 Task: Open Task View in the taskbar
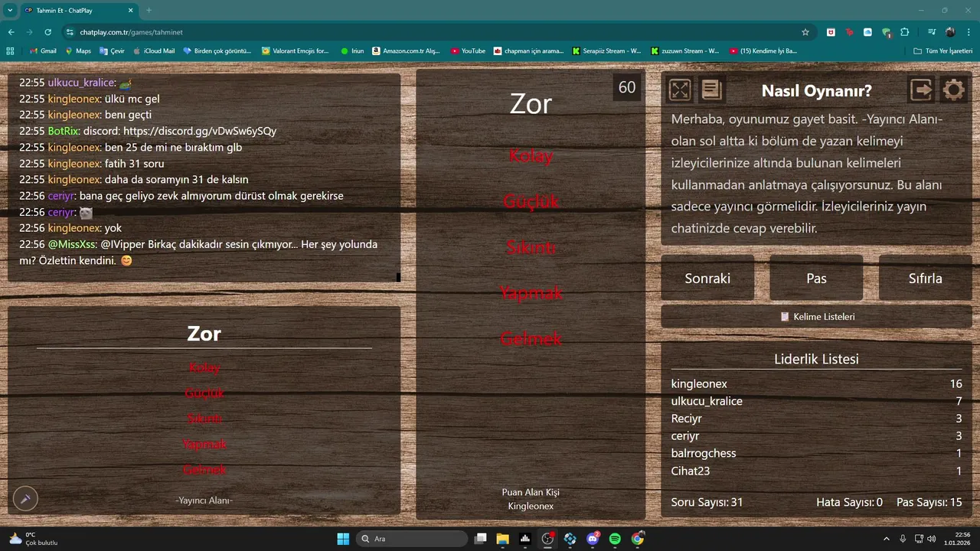click(x=480, y=539)
